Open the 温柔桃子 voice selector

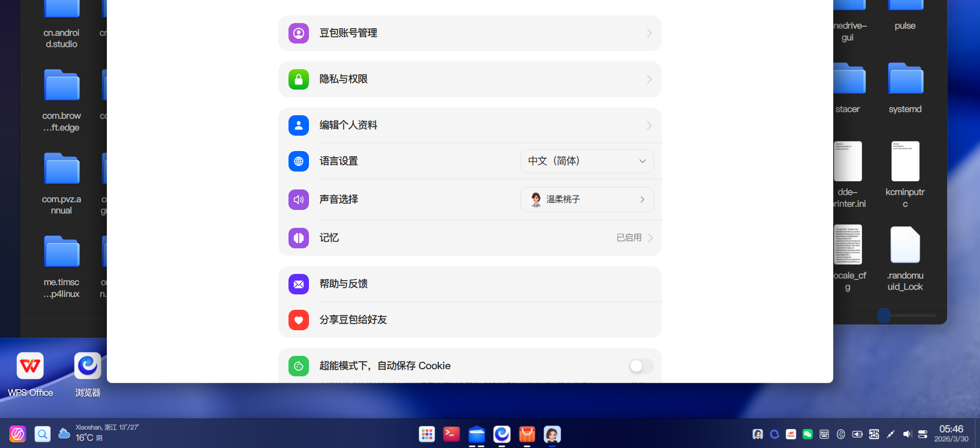pyautogui.click(x=587, y=200)
